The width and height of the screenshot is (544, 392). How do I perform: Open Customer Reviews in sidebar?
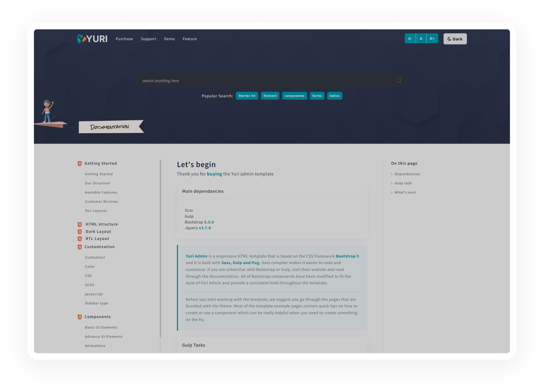(101, 201)
